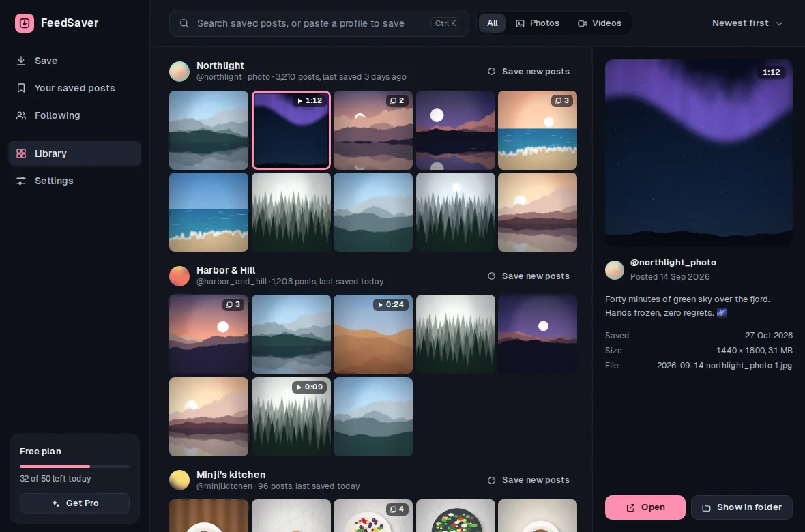Viewport: 805px width, 532px height.
Task: Open the Following section
Action: pyautogui.click(x=74, y=115)
